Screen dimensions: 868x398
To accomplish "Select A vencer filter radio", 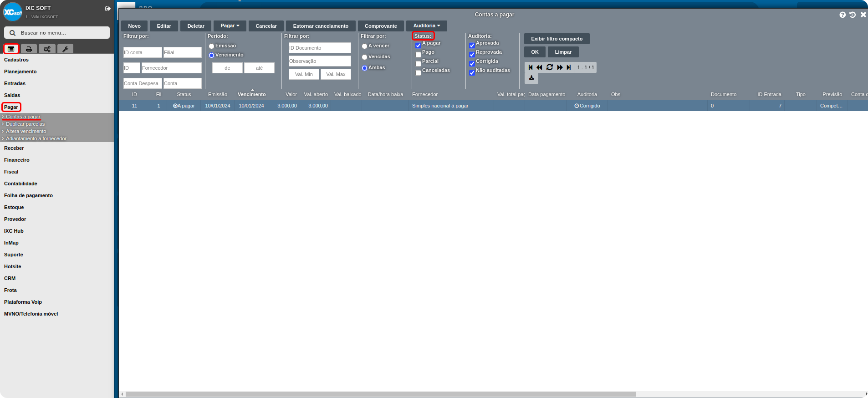I will pyautogui.click(x=364, y=46).
